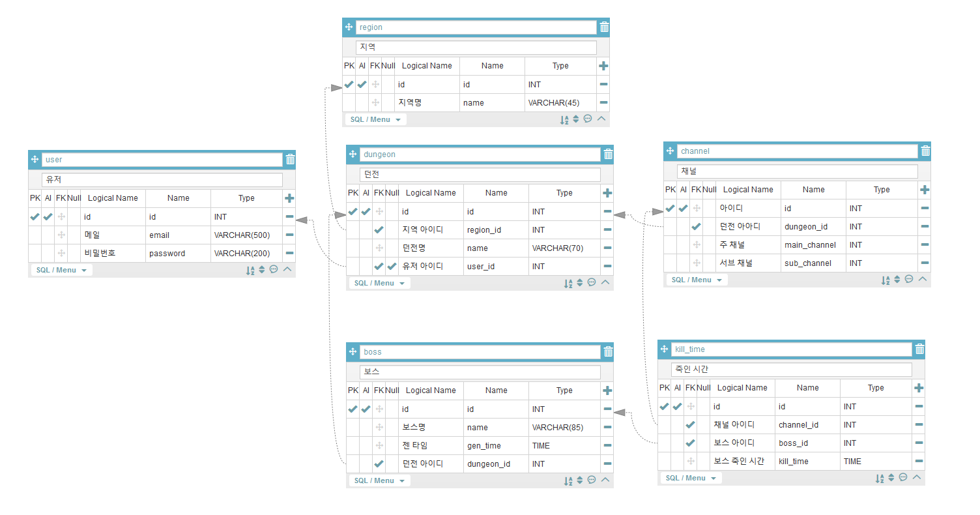Image resolution: width=980 pixels, height=515 pixels.
Task: Select VARCHAR(45) type in region table
Action: (561, 102)
